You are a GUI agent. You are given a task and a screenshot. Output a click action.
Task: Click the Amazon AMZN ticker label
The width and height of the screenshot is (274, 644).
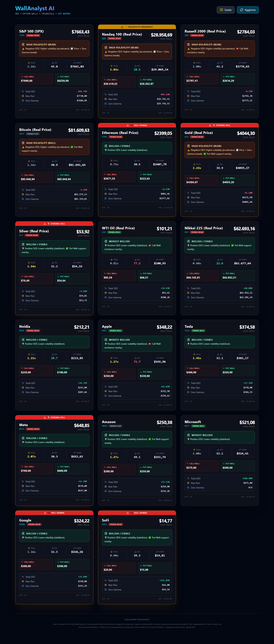(x=104, y=426)
